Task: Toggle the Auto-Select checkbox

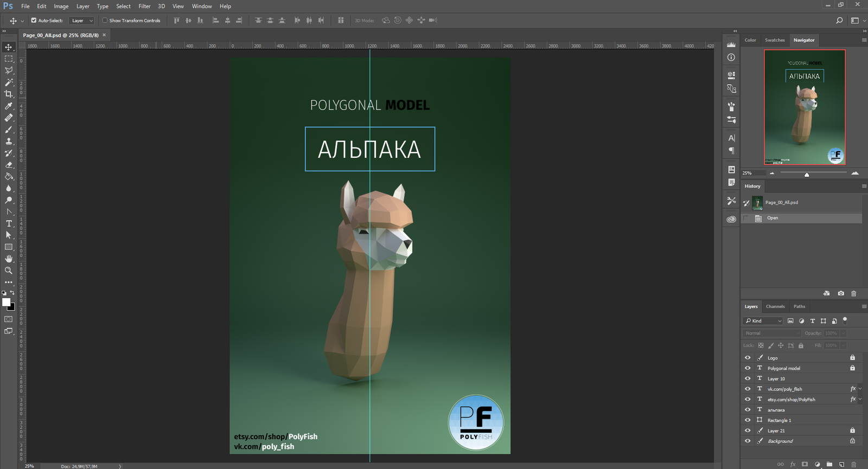Action: tap(34, 21)
